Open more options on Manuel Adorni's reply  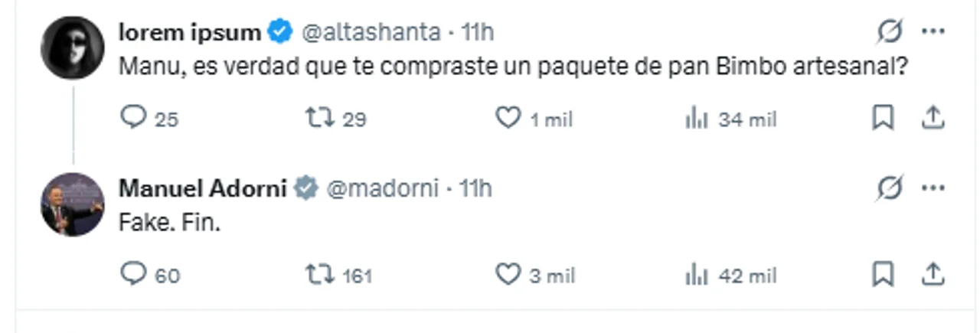tap(933, 188)
